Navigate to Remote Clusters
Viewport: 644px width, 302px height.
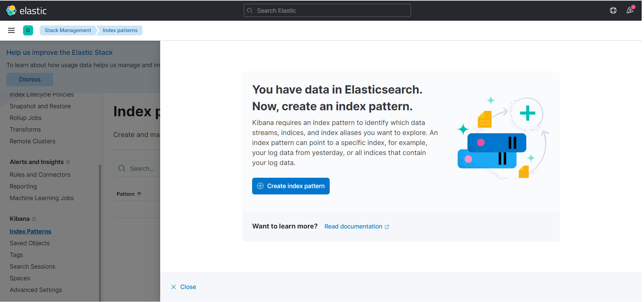32,141
